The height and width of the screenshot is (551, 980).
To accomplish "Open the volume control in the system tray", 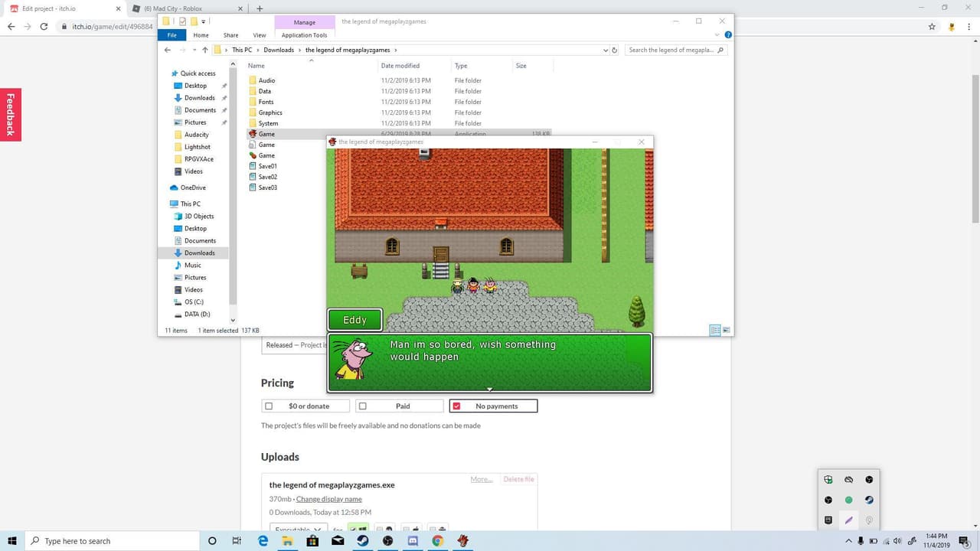I will tap(897, 541).
